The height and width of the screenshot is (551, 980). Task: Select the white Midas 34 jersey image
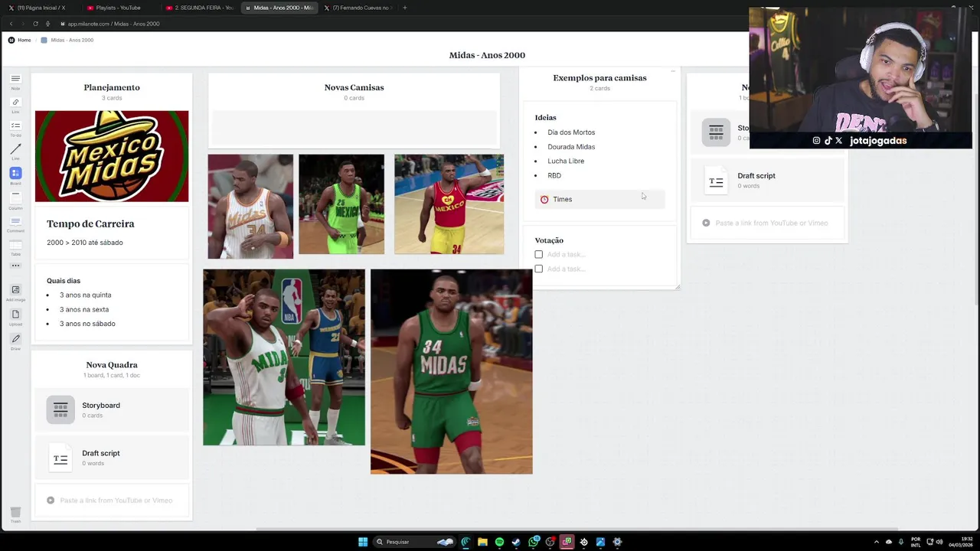(x=250, y=207)
